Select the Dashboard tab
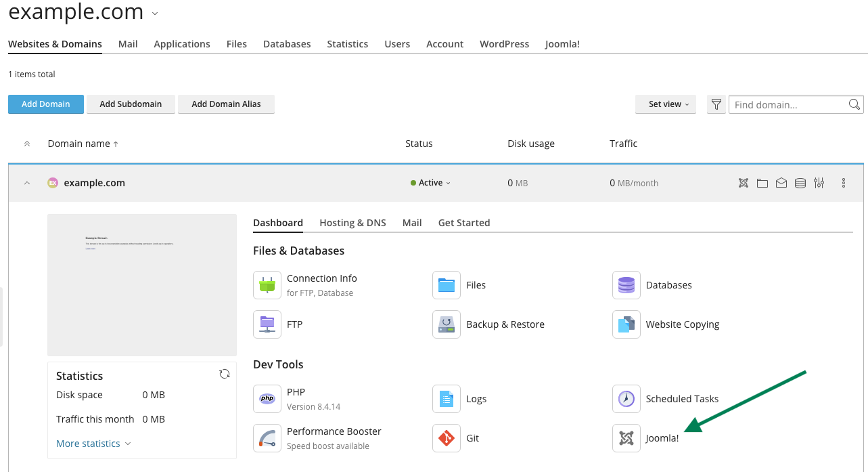 [x=278, y=223]
